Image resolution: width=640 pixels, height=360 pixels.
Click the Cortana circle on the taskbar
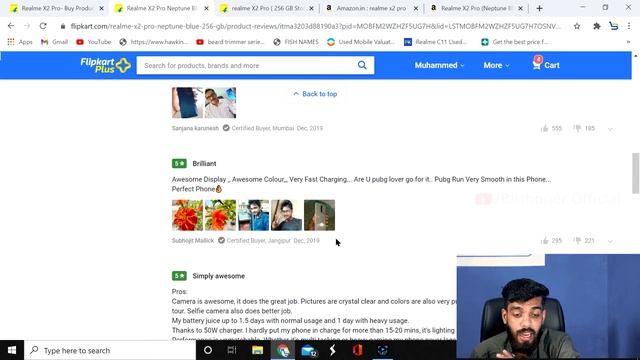tap(208, 350)
